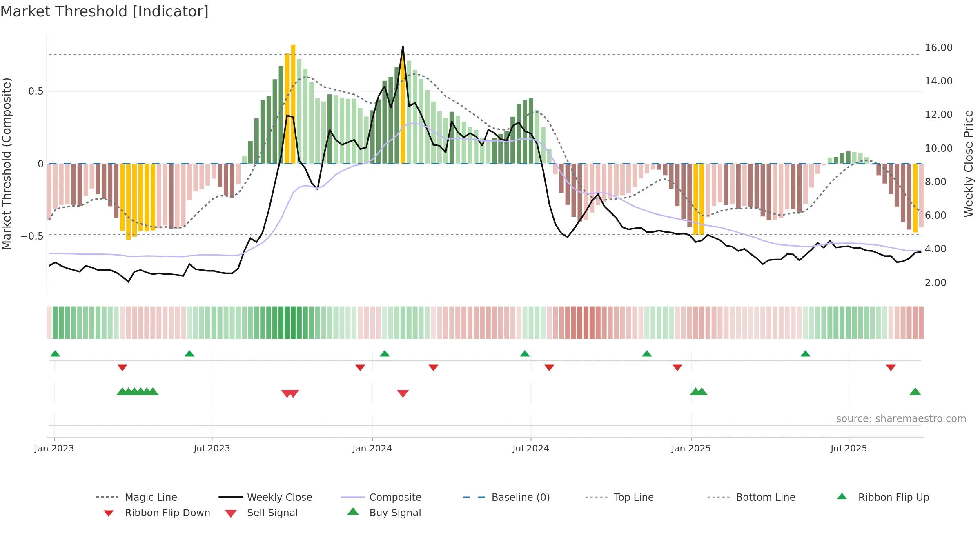Click the Ribbon Flip Down marker in early 2023
Screen dimensions: 980x551
pyautogui.click(x=122, y=368)
